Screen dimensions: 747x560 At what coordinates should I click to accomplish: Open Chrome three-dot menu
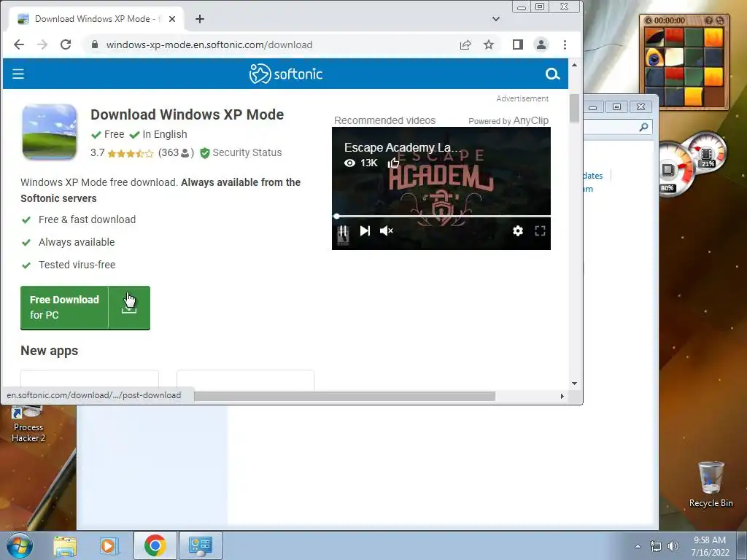565,44
